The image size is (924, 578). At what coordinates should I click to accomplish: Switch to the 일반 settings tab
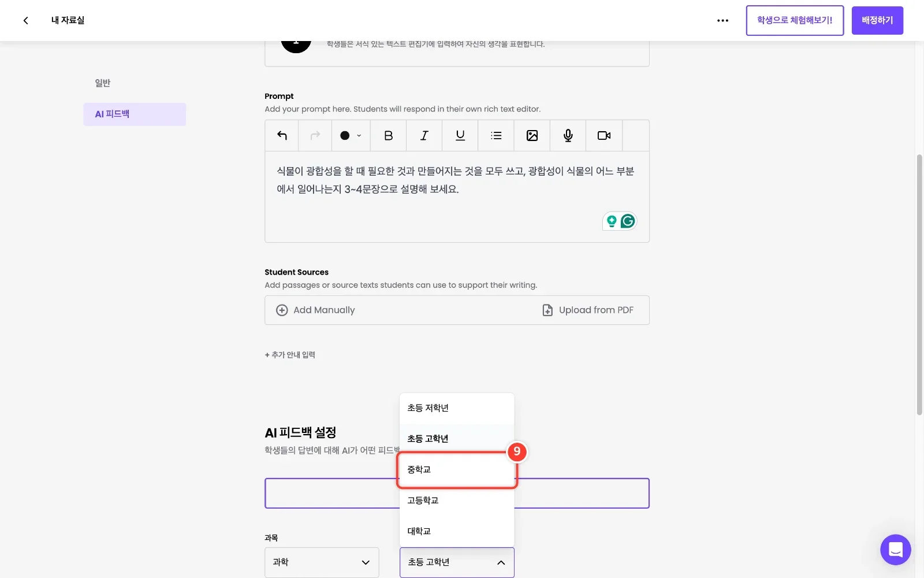(x=103, y=83)
